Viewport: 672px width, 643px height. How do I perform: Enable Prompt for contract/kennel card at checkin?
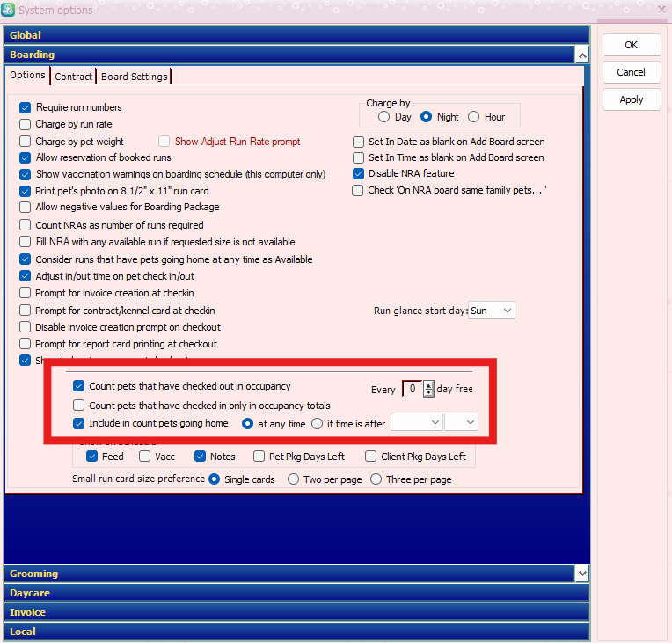tap(26, 311)
